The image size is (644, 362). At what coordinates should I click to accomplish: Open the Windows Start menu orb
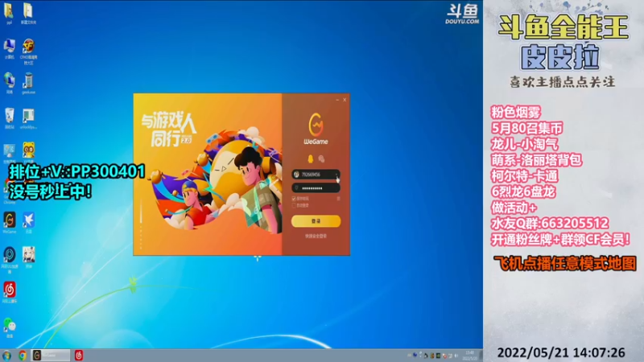point(6,356)
